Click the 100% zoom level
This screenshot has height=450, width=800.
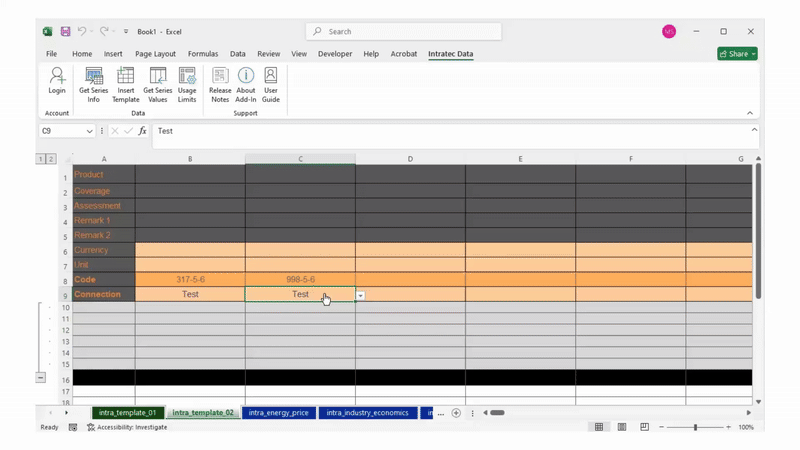(x=746, y=427)
